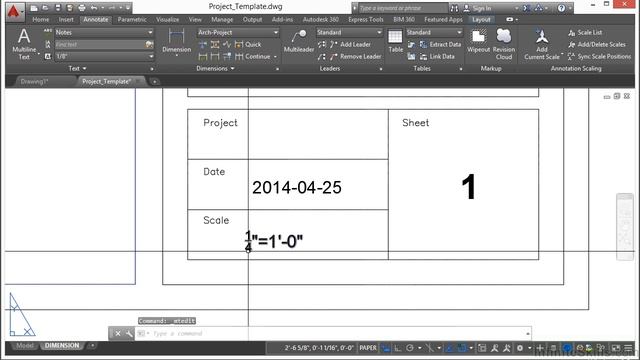
Task: Toggle PAPER space in status bar
Action: pos(368,348)
